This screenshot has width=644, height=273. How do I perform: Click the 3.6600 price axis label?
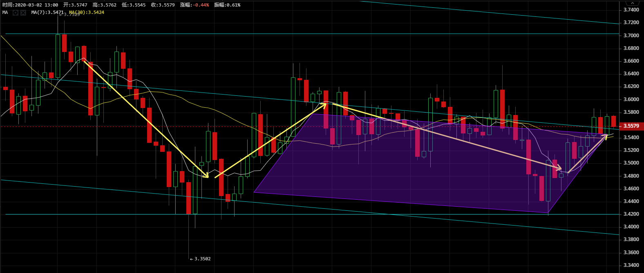[x=631, y=61]
